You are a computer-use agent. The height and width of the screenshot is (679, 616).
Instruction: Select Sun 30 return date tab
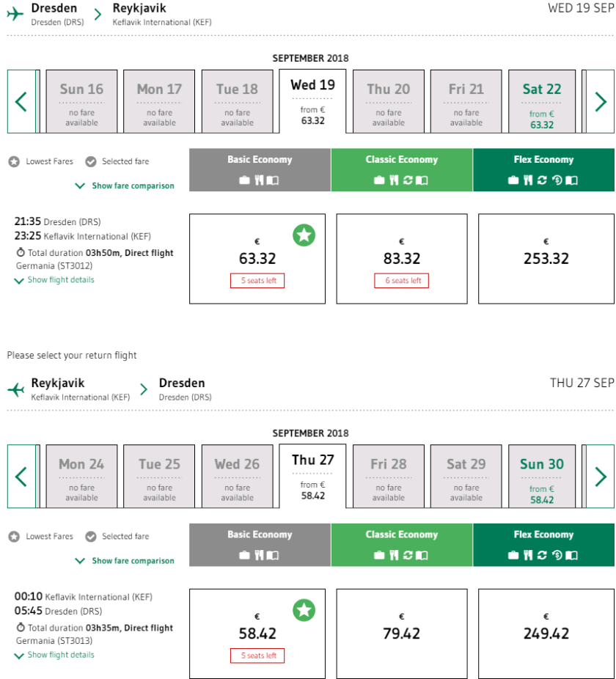pyautogui.click(x=542, y=477)
